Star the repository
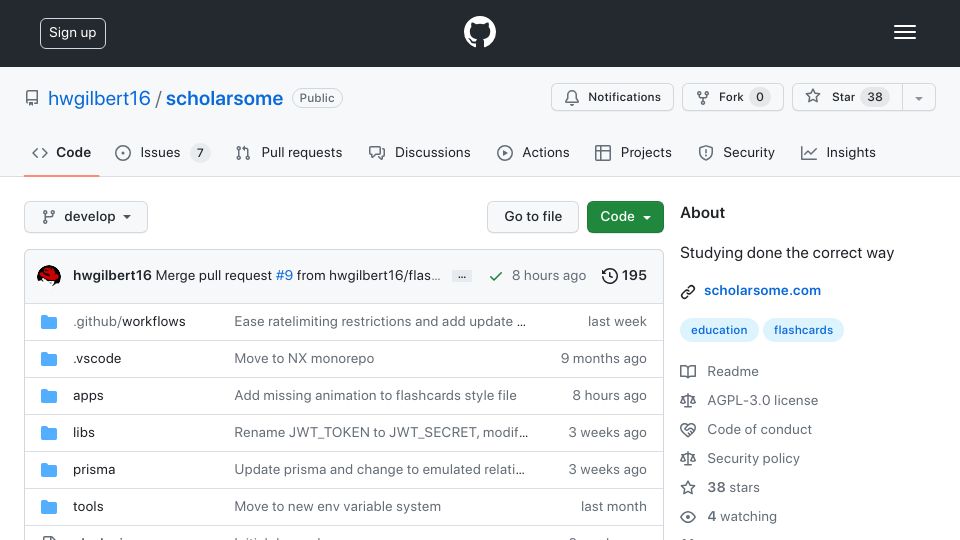Screen dimensions: 960x540 pos(847,97)
